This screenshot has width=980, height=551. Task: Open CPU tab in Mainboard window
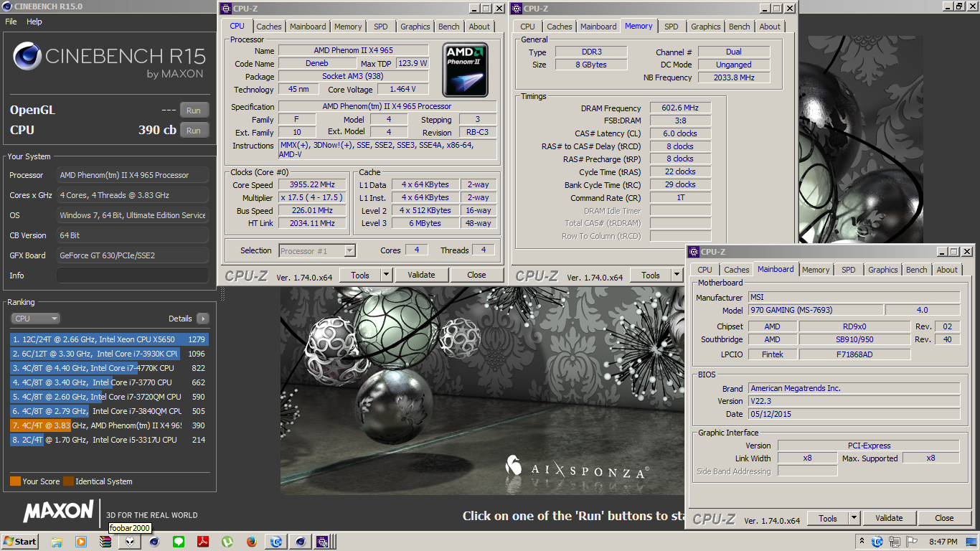pyautogui.click(x=705, y=270)
